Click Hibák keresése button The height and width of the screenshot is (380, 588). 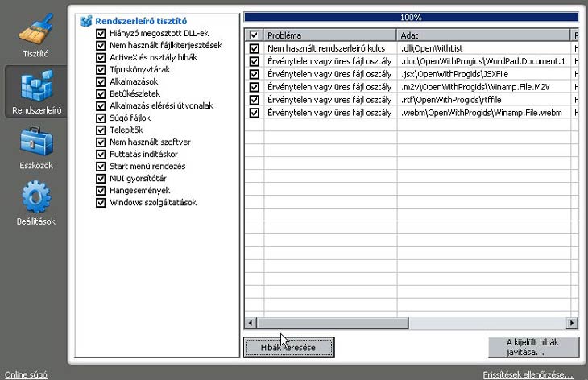[288, 347]
